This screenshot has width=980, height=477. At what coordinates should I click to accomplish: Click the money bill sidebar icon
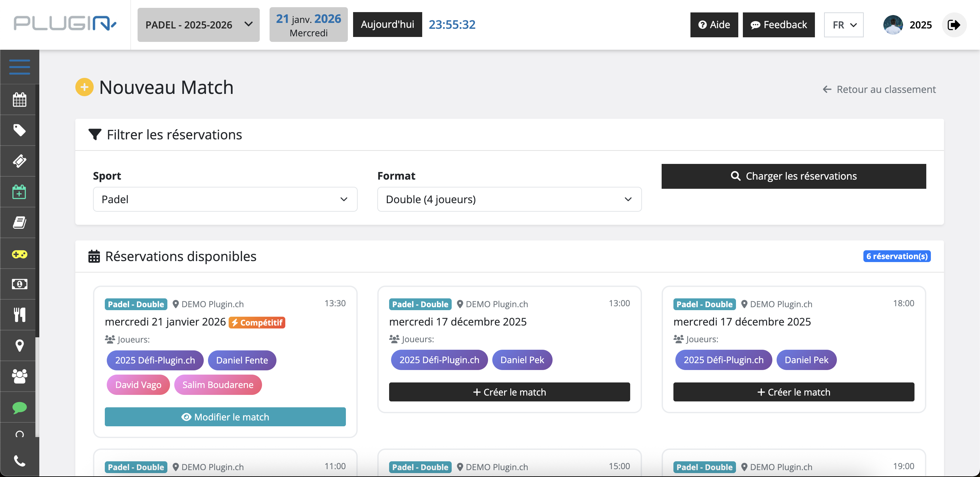pyautogui.click(x=19, y=284)
